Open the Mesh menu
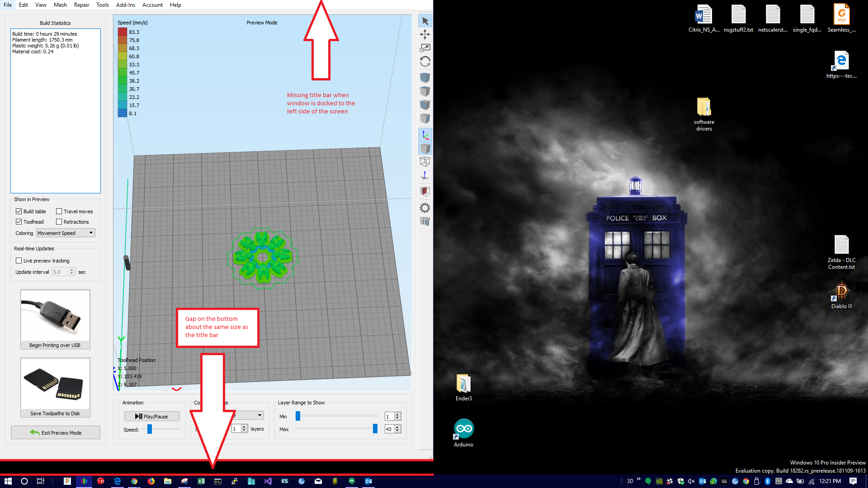This screenshot has height=488, width=868. click(60, 5)
